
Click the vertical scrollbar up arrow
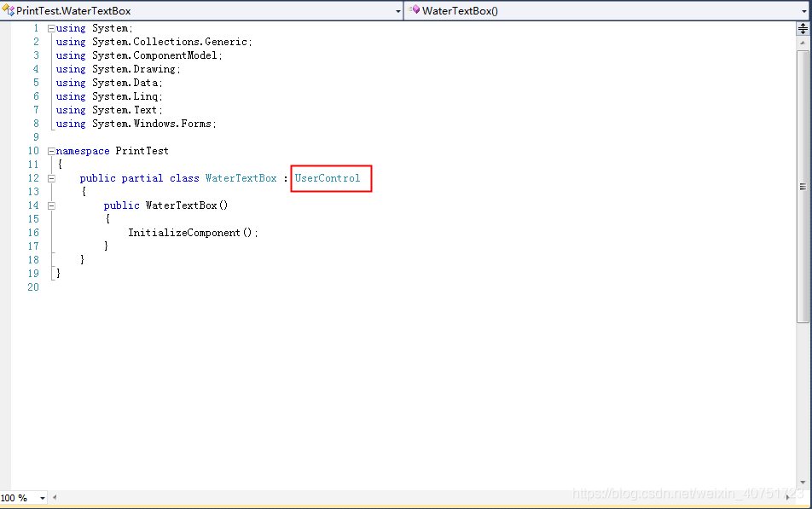pyautogui.click(x=803, y=43)
